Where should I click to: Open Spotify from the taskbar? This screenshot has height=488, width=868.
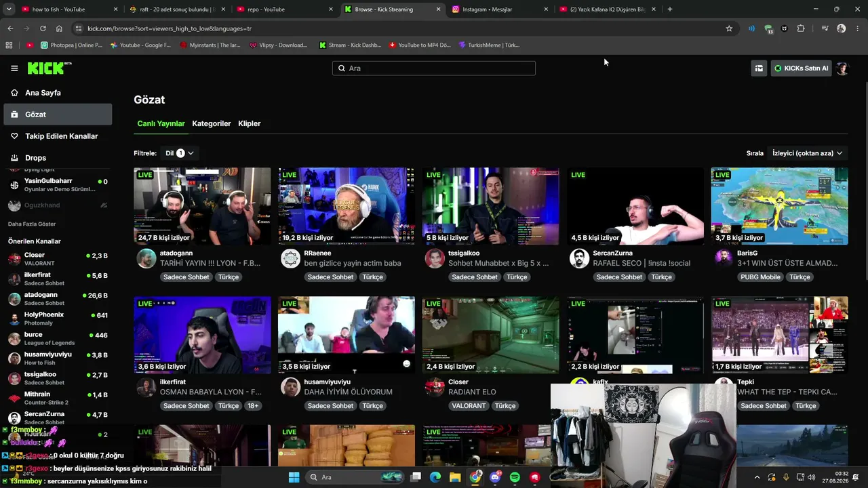515,477
